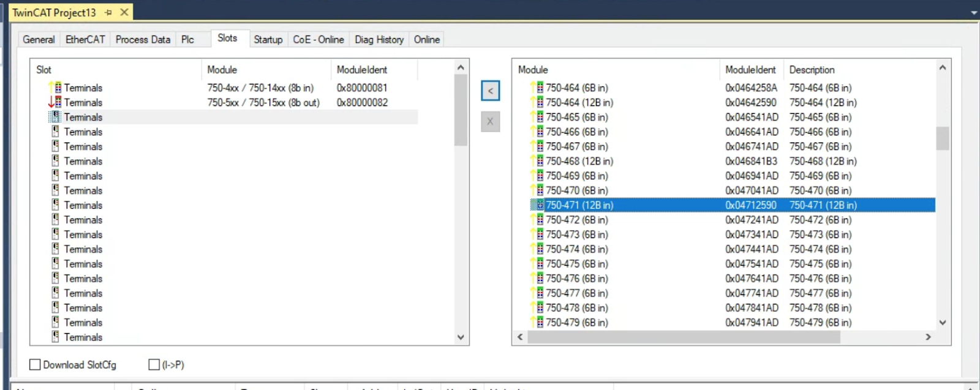Switch to the General tab
980x390 pixels.
[39, 40]
